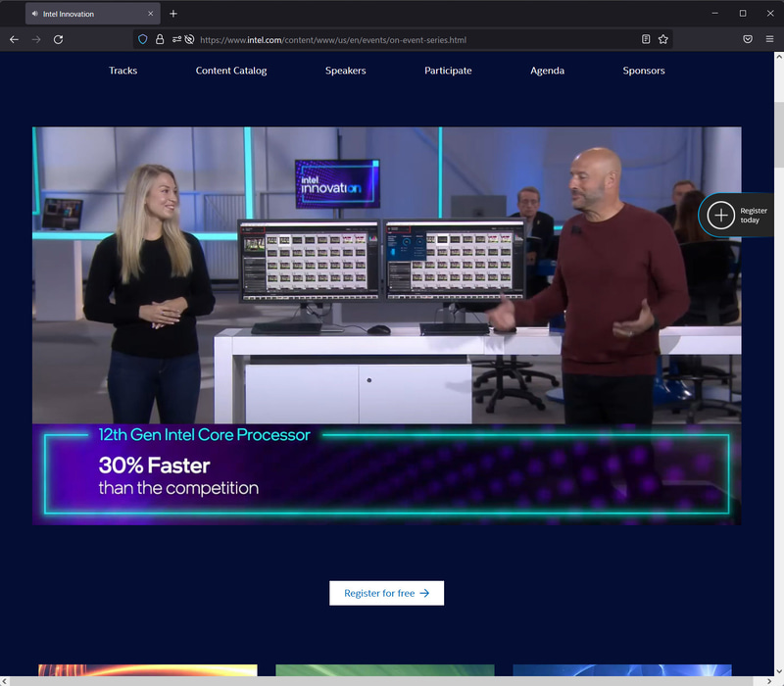
Task: Click the autoplay blocked icon
Action: [189, 39]
